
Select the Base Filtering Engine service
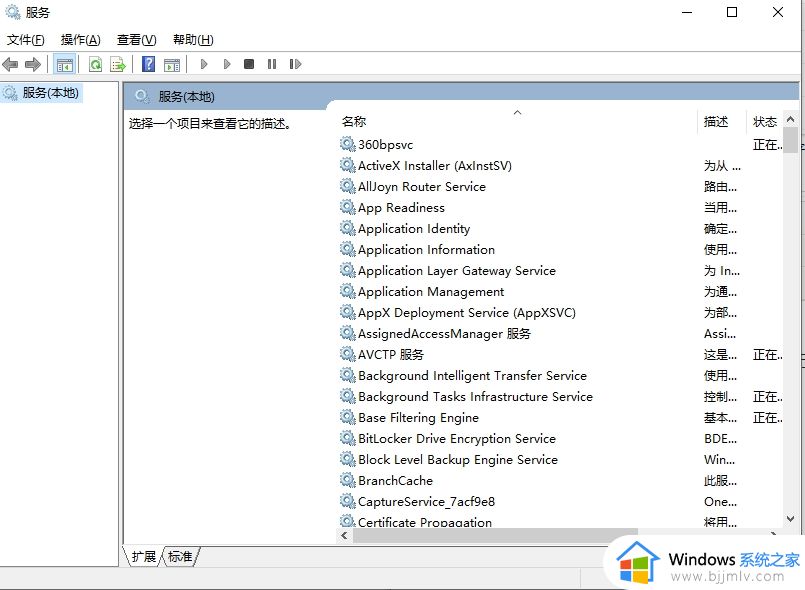(561, 418)
